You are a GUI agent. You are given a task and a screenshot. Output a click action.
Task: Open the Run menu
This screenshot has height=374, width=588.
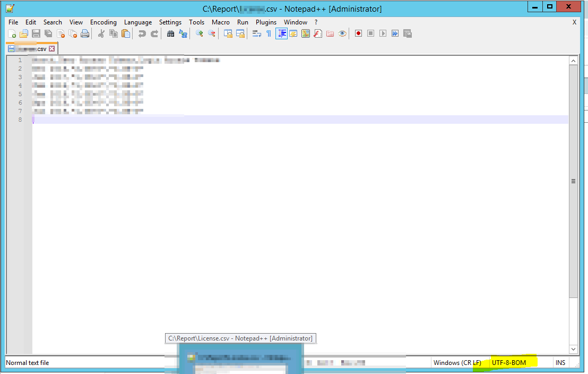(x=243, y=22)
